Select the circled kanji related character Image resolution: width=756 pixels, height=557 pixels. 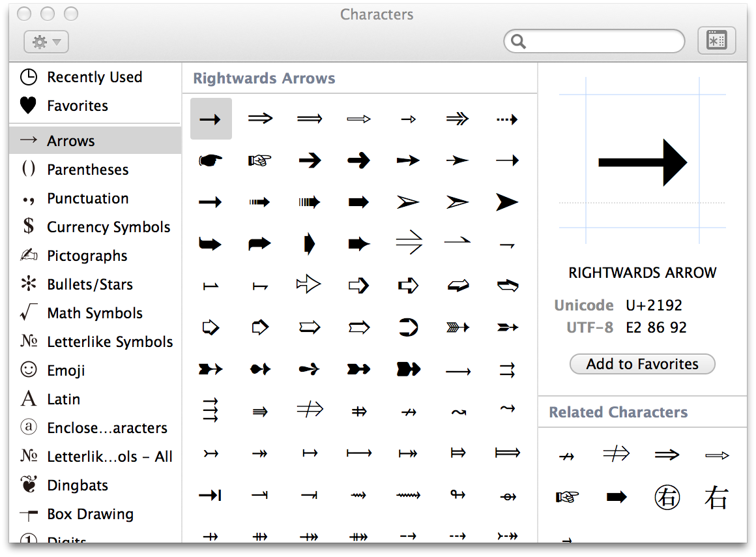click(667, 498)
